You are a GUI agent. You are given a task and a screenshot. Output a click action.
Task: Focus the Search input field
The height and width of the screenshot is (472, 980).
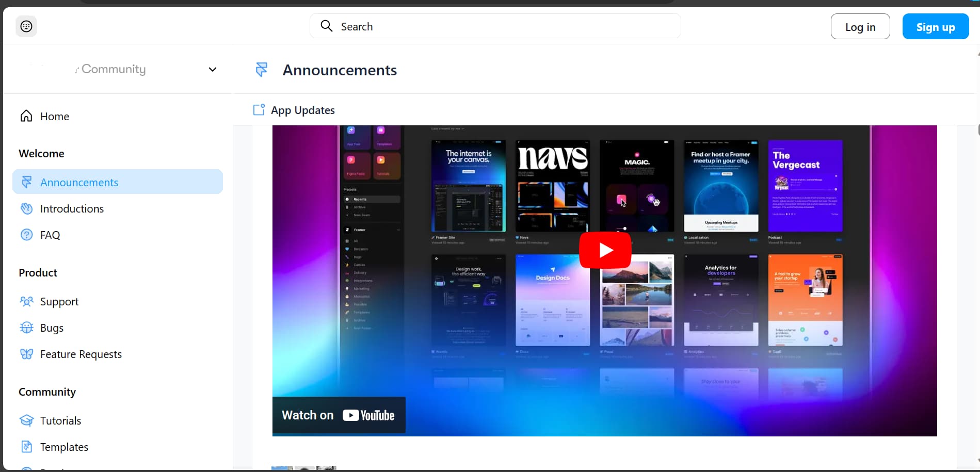tap(495, 26)
